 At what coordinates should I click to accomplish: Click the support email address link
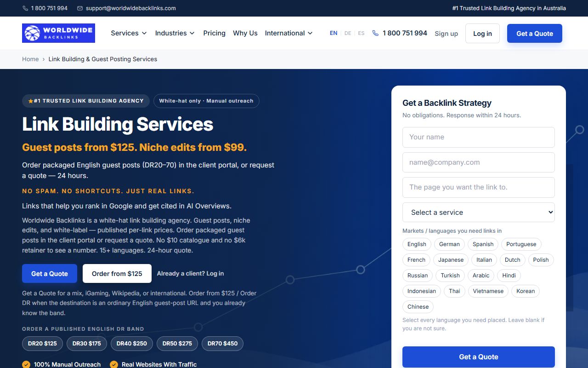pyautogui.click(x=131, y=8)
